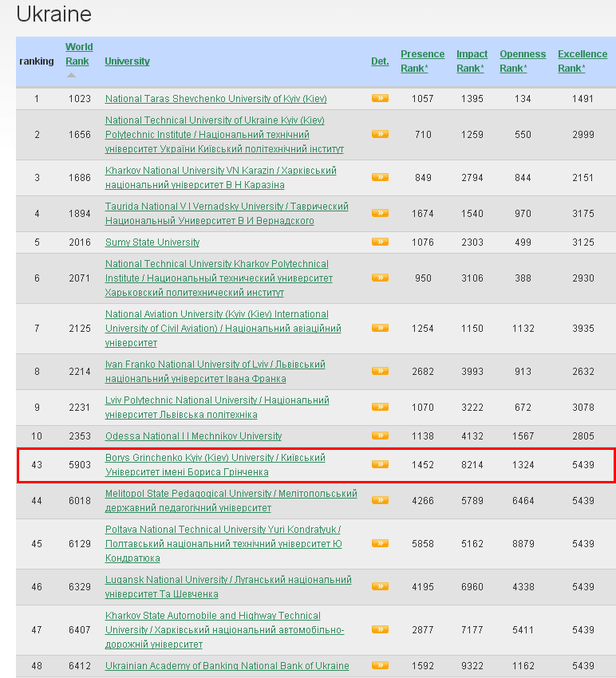The height and width of the screenshot is (678, 616).
Task: Open National Technical University Kyiv Polytechnic link
Action: tap(224, 135)
